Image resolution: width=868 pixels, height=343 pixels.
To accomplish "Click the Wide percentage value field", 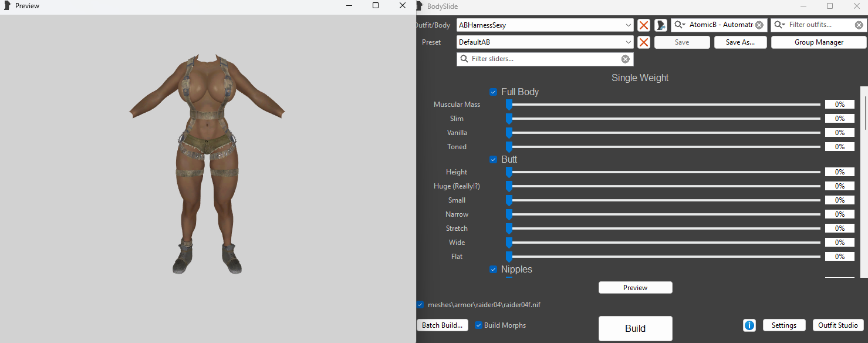I will pyautogui.click(x=840, y=243).
